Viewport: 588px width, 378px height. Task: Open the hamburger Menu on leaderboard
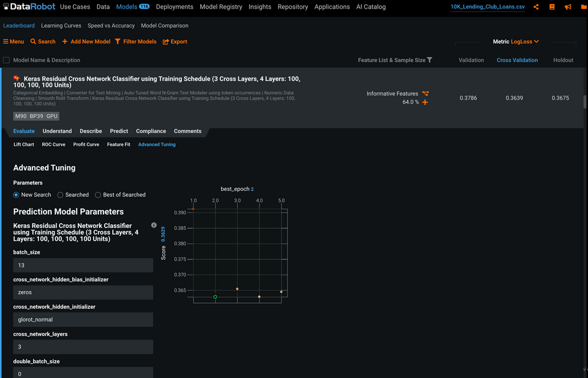click(x=14, y=42)
